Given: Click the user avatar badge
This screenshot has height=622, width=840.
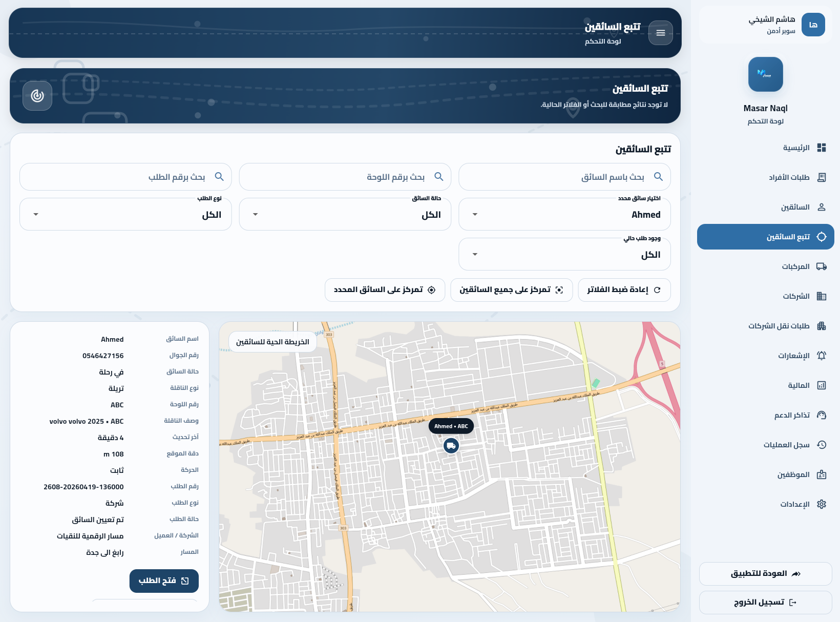Looking at the screenshot, I should click(x=813, y=25).
